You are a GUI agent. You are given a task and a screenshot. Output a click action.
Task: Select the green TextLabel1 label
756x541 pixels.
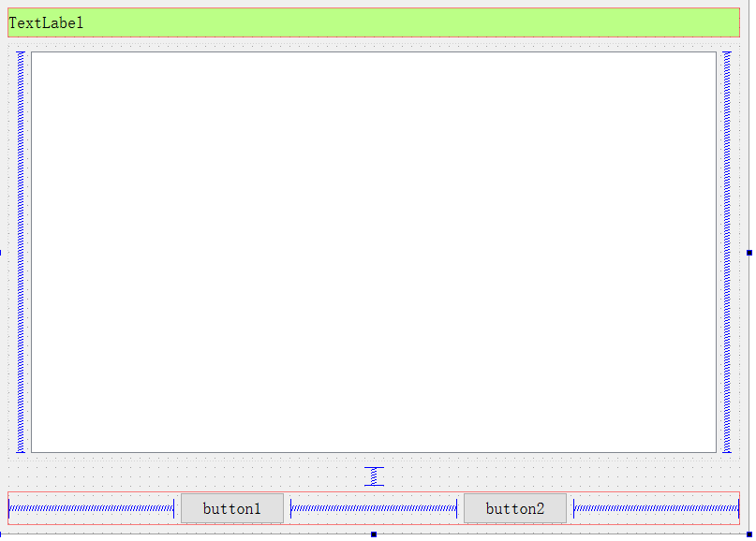pyautogui.click(x=47, y=23)
